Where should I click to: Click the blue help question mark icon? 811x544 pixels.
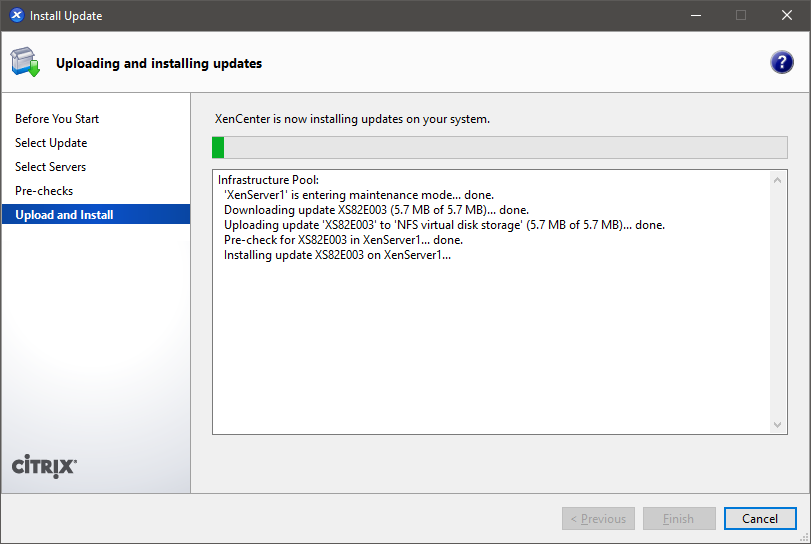pyautogui.click(x=781, y=62)
